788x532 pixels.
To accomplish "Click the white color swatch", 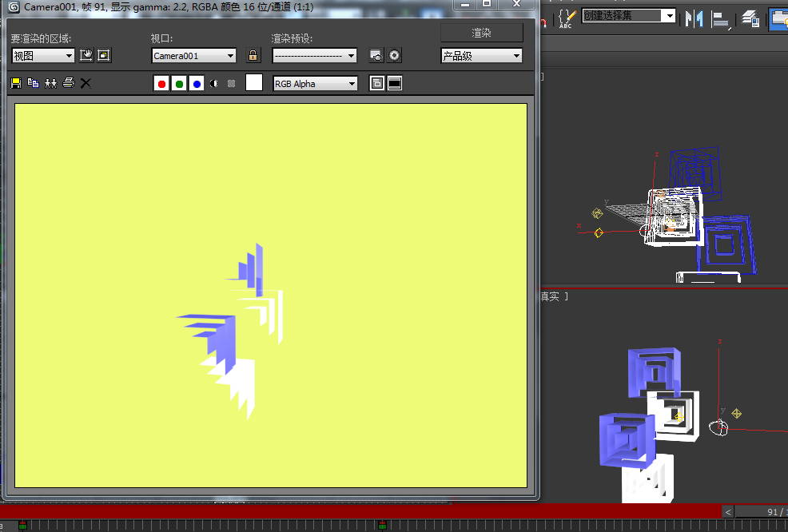I will (x=254, y=83).
